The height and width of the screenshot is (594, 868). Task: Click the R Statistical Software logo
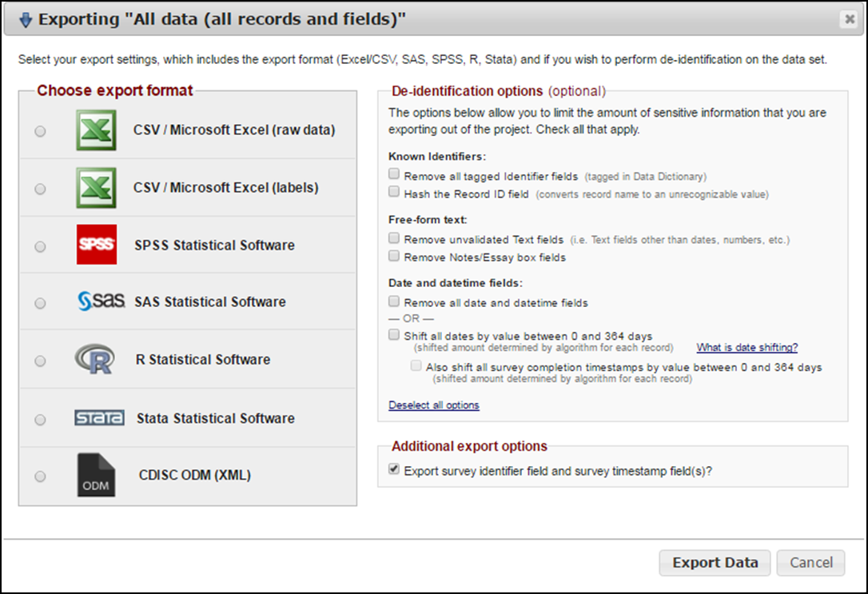(94, 360)
